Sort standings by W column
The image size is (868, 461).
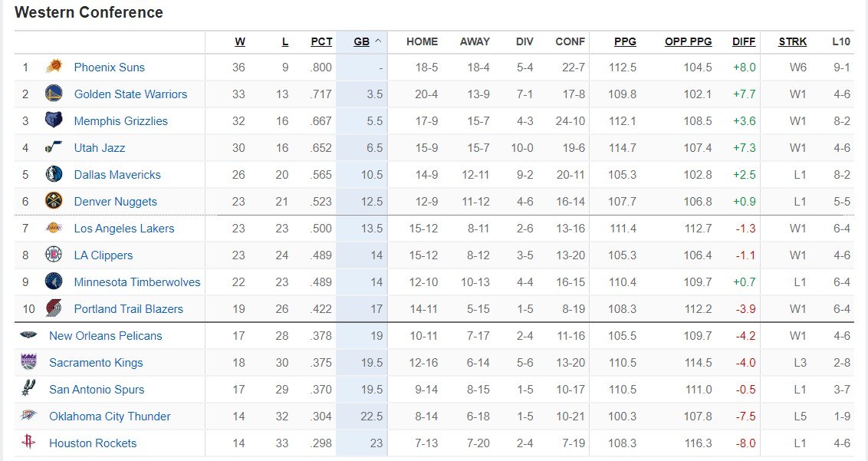[240, 41]
